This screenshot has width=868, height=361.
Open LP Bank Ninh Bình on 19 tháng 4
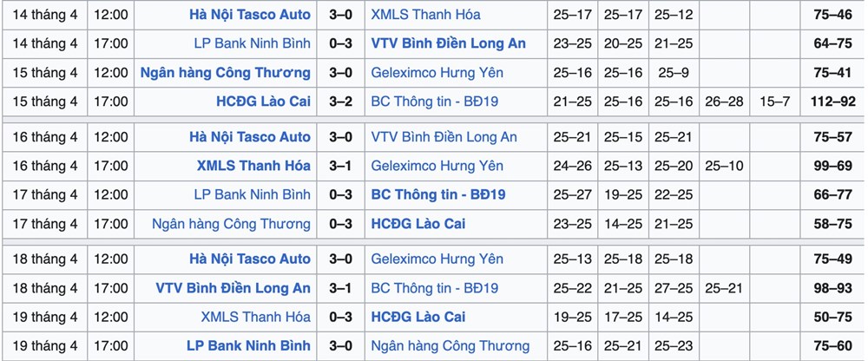coord(248,346)
